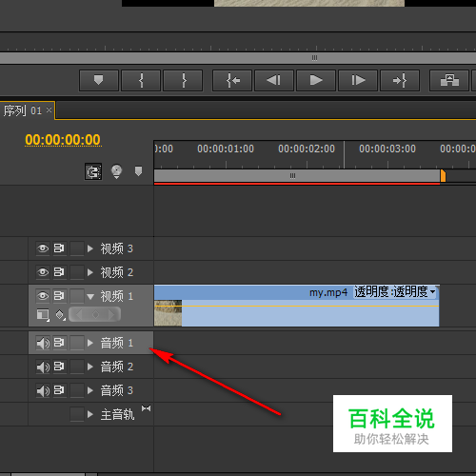Screen dimensions: 476x476
Task: Open Set Display Style on 视频 1
Action: [x=43, y=315]
